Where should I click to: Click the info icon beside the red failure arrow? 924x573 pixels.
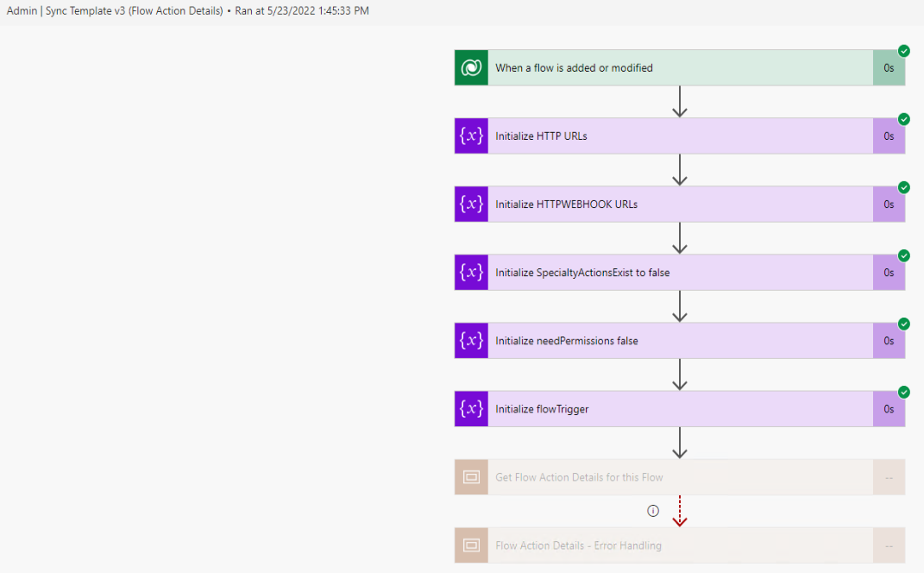[653, 511]
